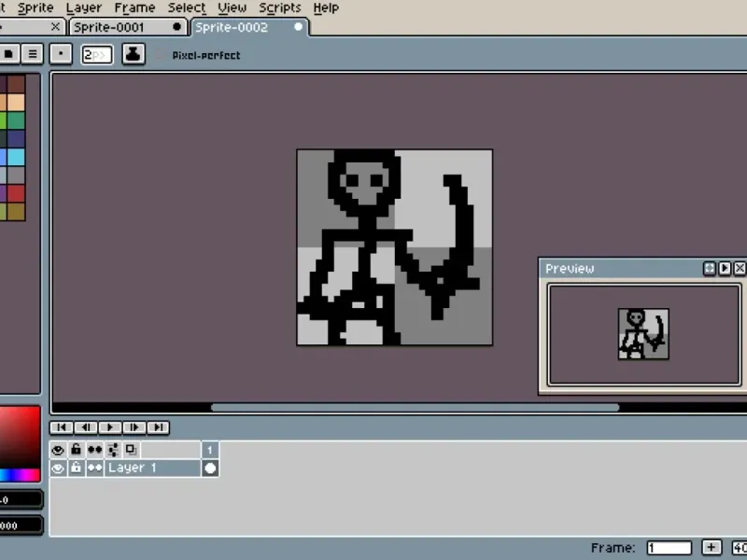Click the modified dot on Sprite-0002 tab
The height and width of the screenshot is (560, 747).
click(298, 27)
